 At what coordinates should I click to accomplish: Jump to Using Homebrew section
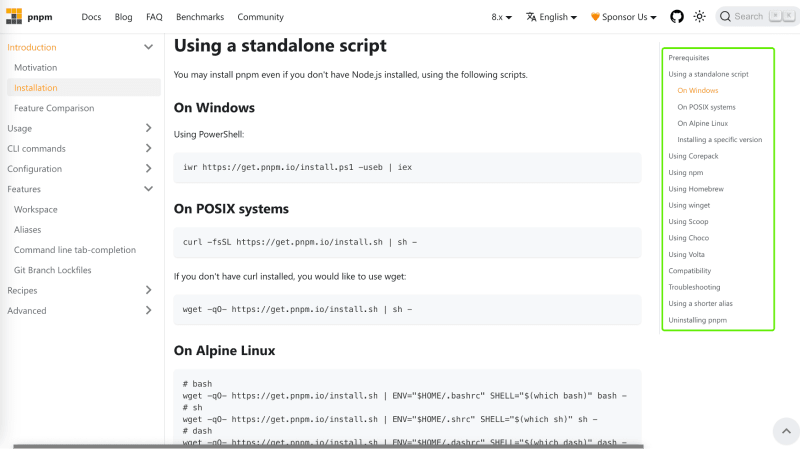[696, 189]
